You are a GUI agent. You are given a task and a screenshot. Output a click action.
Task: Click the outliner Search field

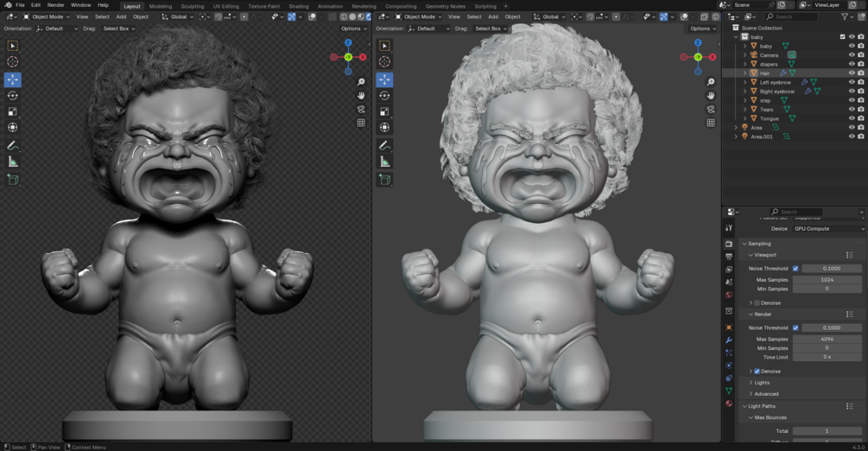point(792,16)
